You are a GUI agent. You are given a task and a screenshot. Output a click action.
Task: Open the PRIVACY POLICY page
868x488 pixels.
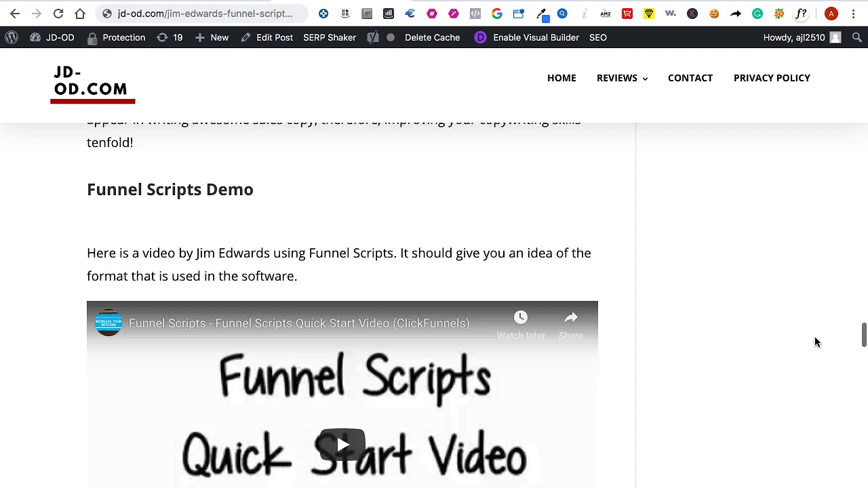click(772, 78)
